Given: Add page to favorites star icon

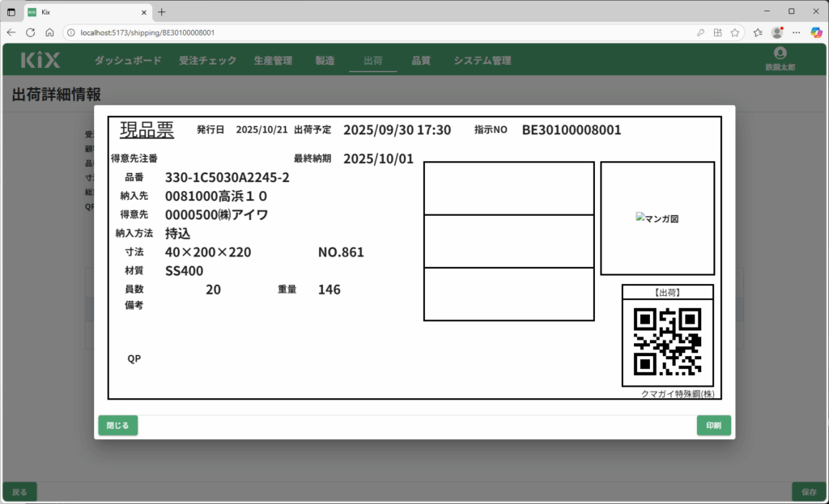Looking at the screenshot, I should coord(735,32).
